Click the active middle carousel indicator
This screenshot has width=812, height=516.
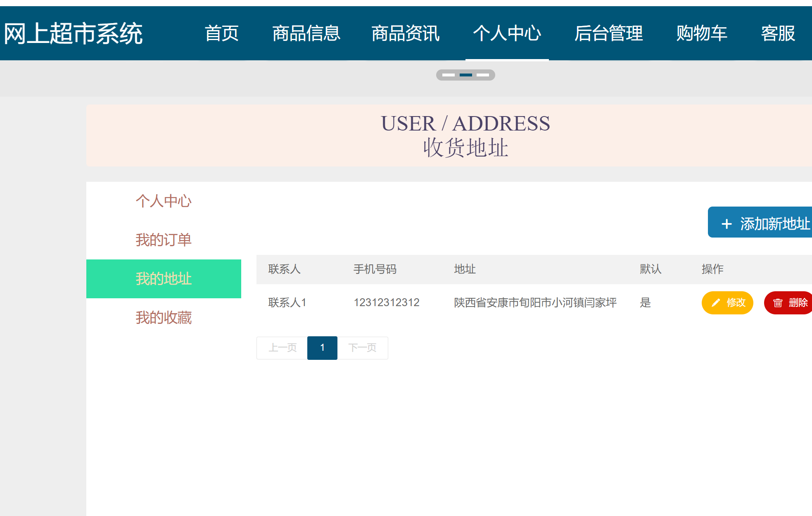click(466, 75)
